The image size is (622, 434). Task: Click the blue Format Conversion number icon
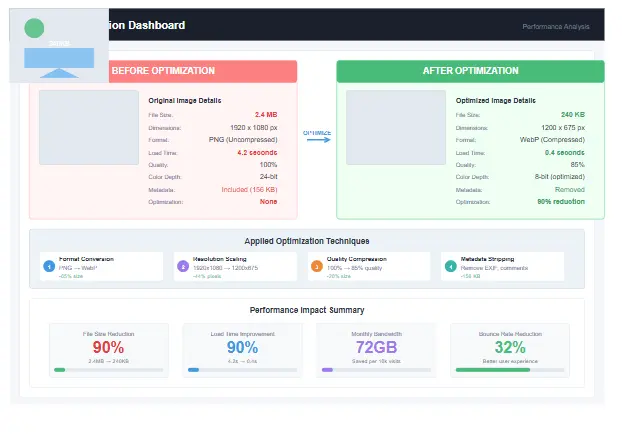(x=50, y=265)
